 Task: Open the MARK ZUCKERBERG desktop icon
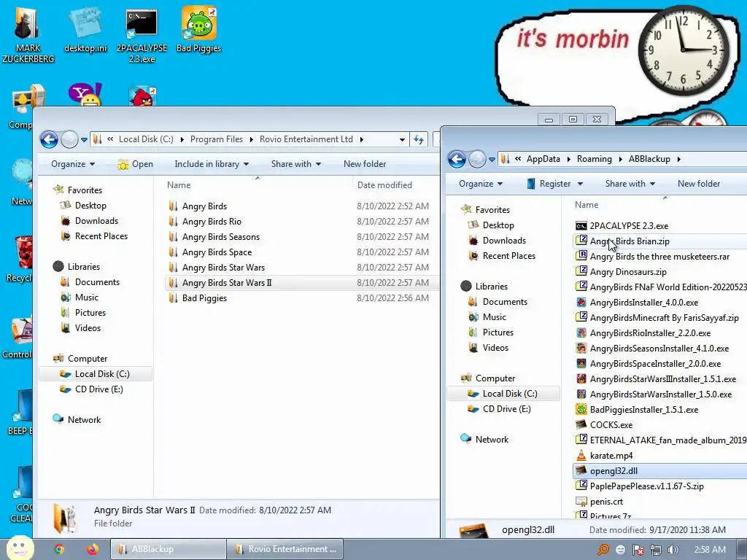tap(28, 34)
